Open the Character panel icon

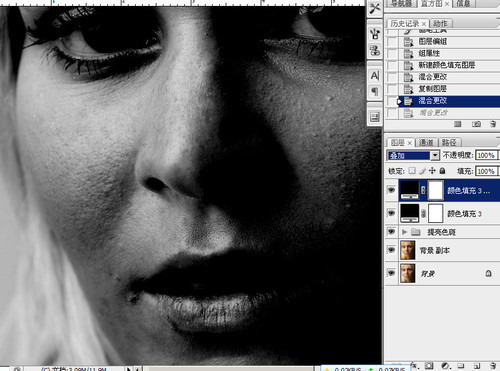click(x=375, y=76)
